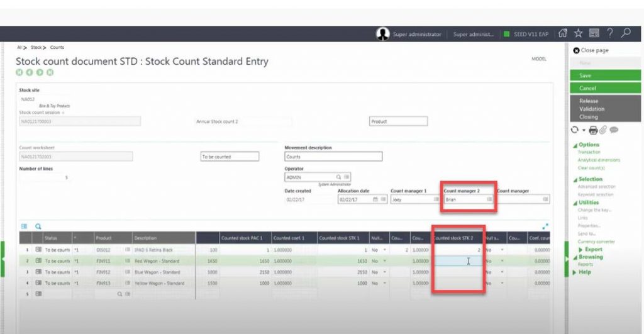Open Null stock dropdown for Red Wagon row

coord(384,260)
